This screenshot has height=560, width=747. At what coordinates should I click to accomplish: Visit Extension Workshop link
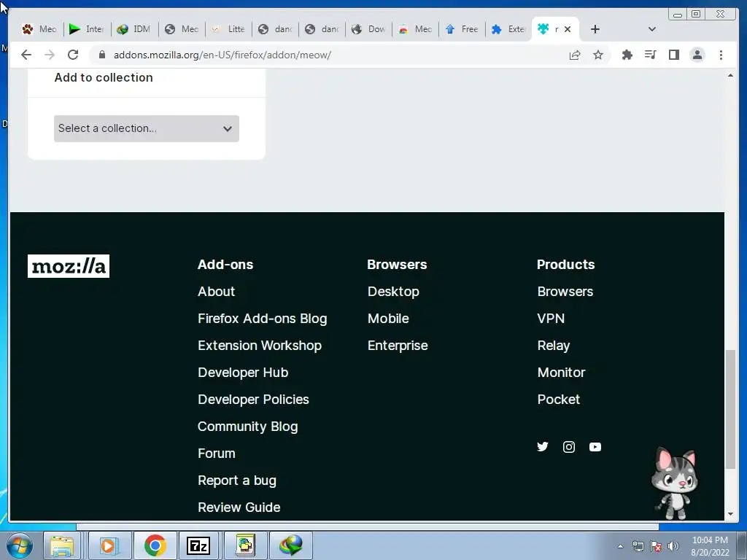tap(260, 346)
